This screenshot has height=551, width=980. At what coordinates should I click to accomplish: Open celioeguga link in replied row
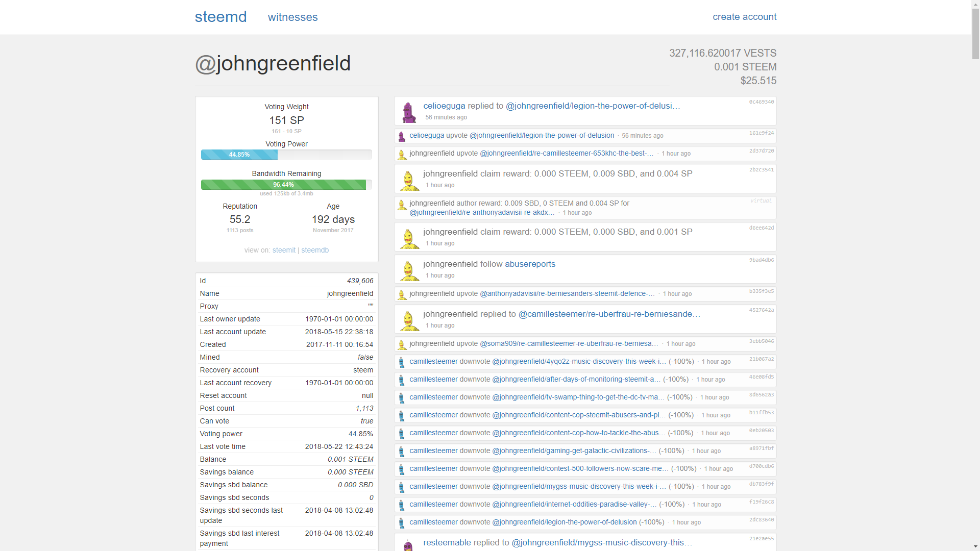click(444, 106)
